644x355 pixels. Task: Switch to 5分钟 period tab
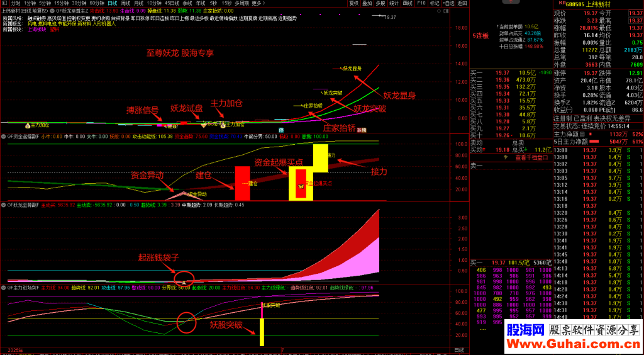pos(45,3)
